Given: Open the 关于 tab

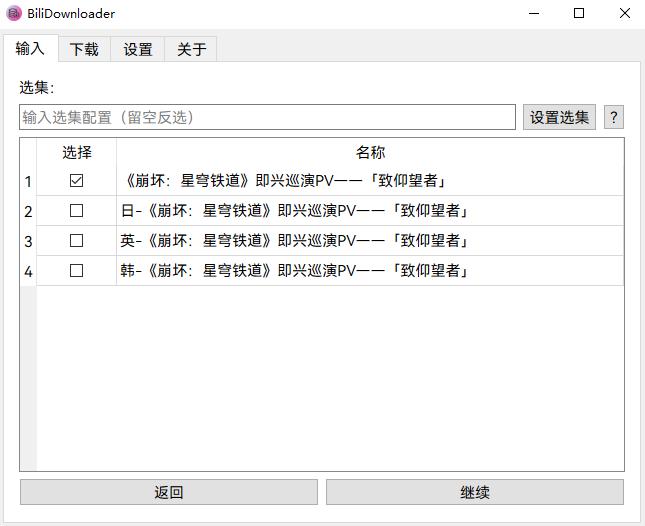Looking at the screenshot, I should [191, 49].
